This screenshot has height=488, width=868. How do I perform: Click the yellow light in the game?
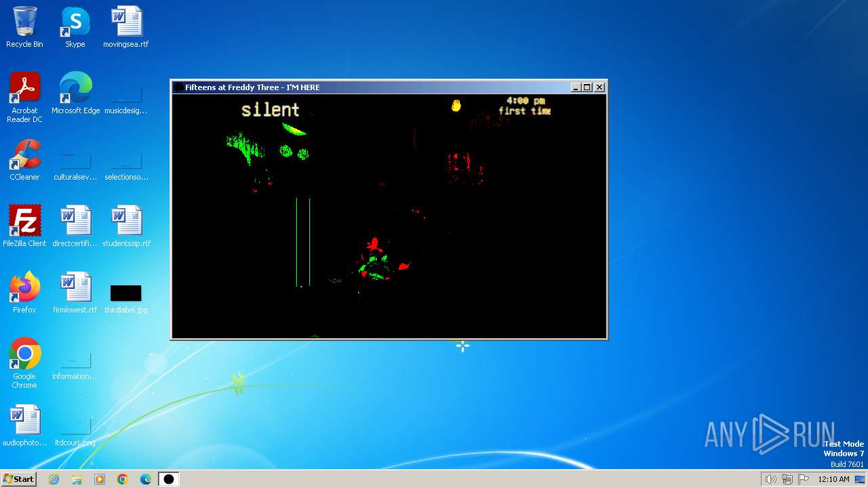[x=456, y=105]
